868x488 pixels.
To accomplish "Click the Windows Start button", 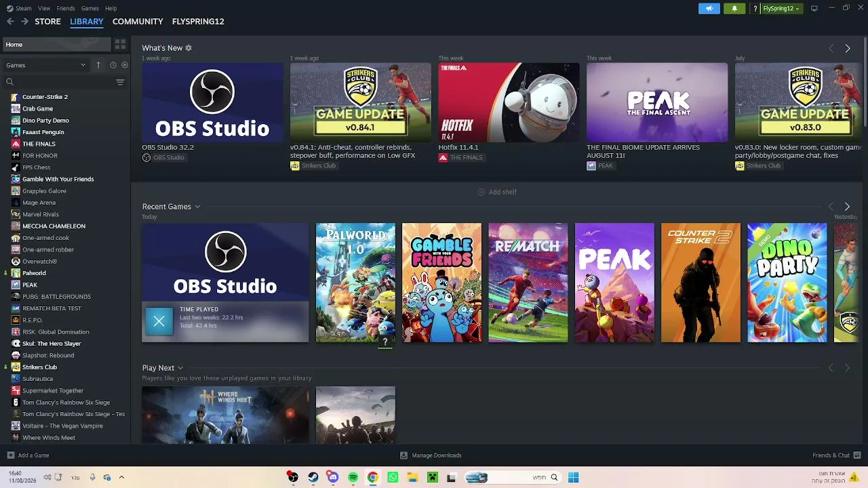I will click(x=573, y=477).
